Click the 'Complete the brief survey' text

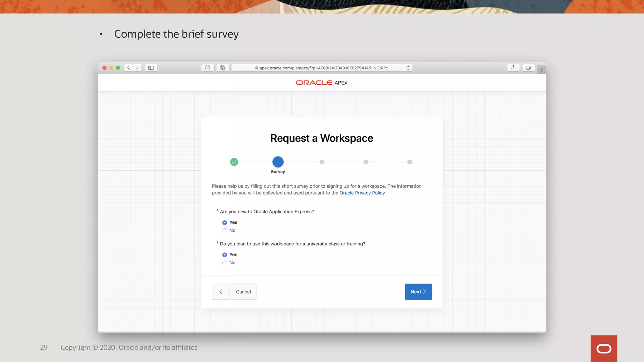point(176,34)
